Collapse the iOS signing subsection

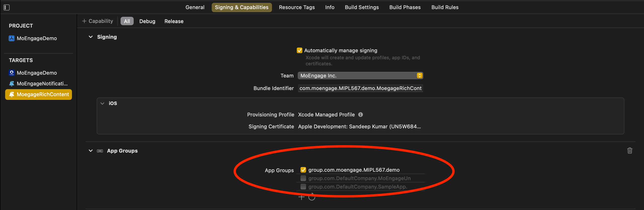click(102, 103)
